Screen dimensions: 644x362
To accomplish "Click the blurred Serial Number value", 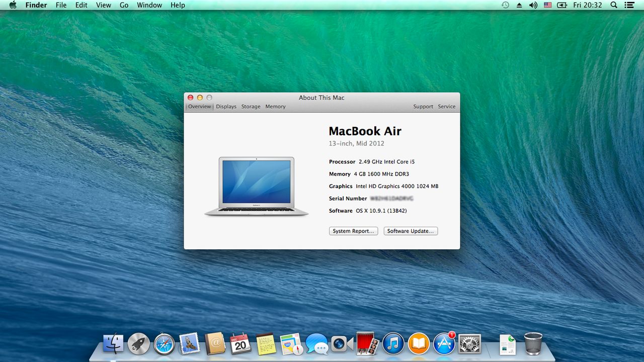I will point(391,199).
